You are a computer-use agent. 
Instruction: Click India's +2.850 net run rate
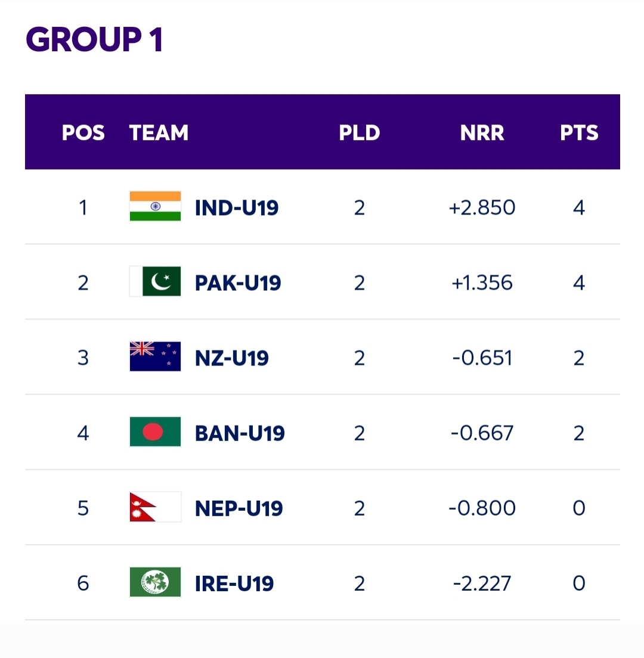482,208
